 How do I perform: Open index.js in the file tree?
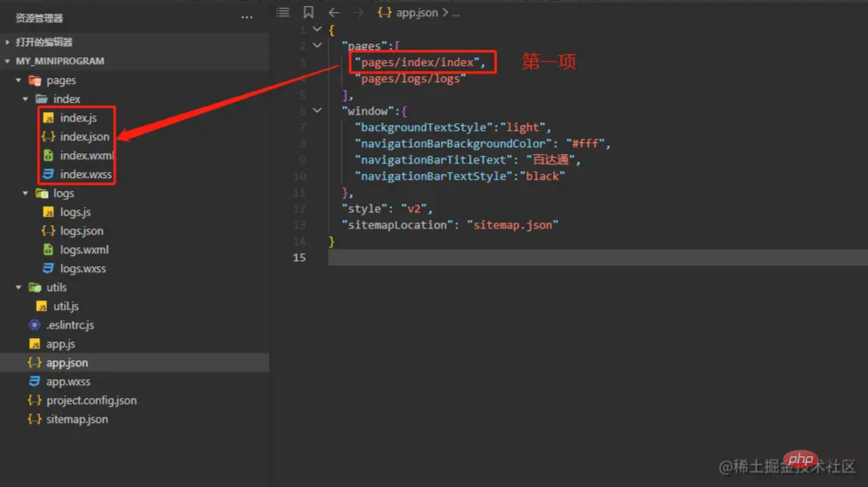pyautogui.click(x=78, y=118)
